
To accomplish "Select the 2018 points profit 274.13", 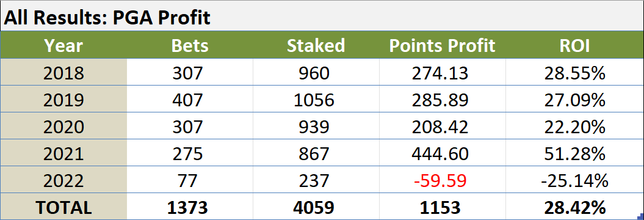I will point(443,73).
